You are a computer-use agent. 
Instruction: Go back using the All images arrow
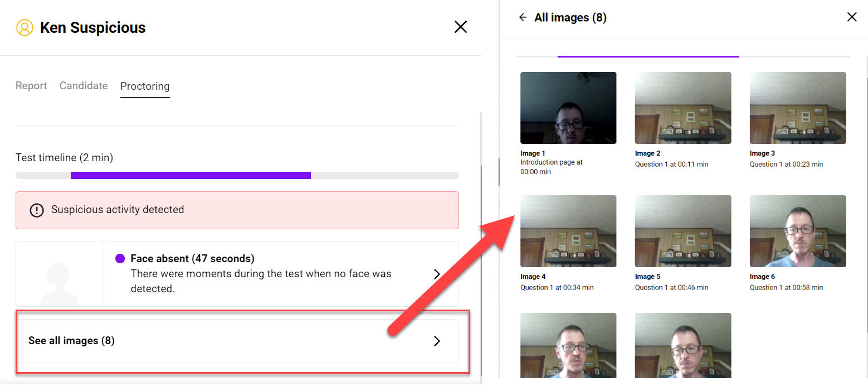tap(523, 17)
